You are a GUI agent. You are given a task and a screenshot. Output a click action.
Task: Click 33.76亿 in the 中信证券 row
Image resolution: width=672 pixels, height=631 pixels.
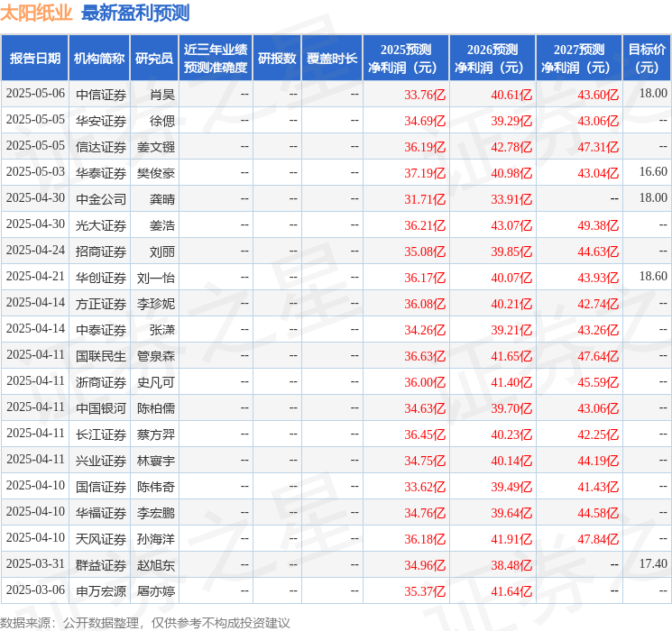click(x=425, y=95)
